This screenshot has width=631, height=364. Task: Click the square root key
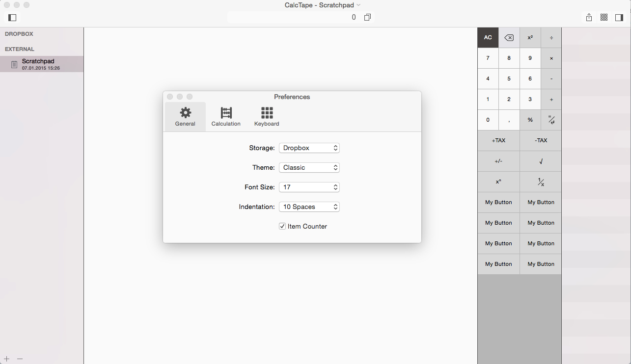(541, 161)
